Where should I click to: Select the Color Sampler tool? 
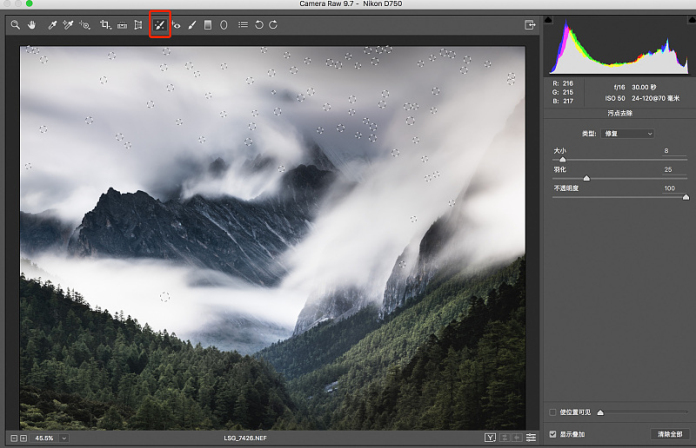point(68,25)
